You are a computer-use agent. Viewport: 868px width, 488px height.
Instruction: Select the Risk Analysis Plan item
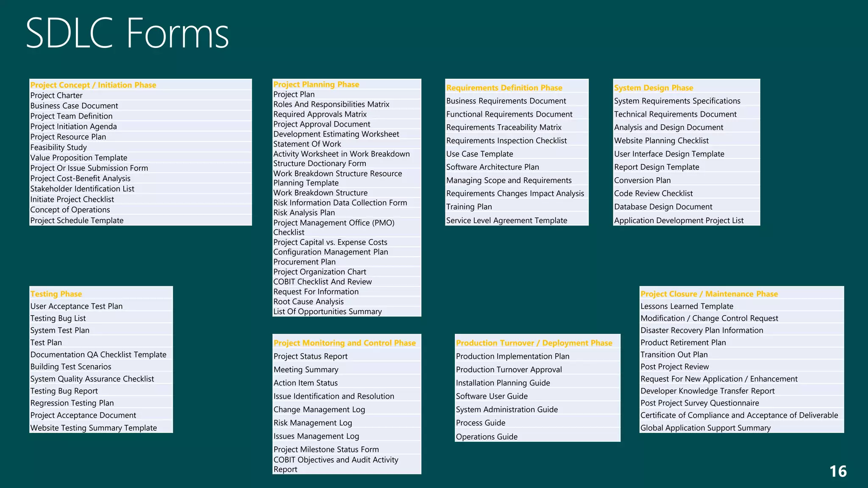coord(304,213)
